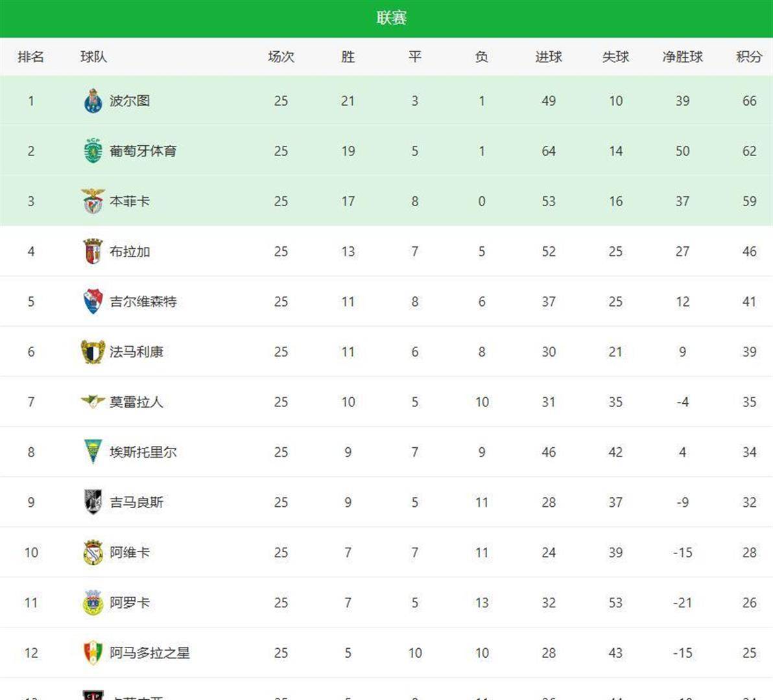
Task: Click the Arouca (阿罗卡) team crest
Action: [93, 603]
